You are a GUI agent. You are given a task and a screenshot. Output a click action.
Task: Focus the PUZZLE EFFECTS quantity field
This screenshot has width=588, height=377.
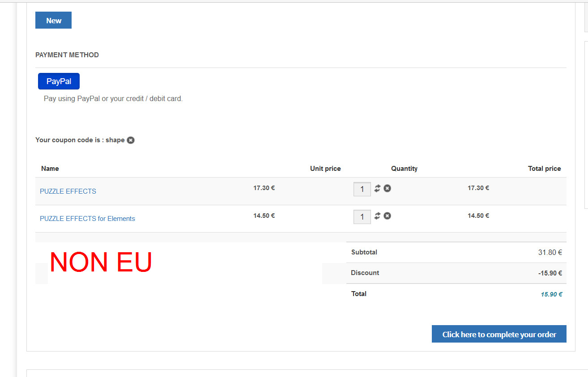point(362,189)
